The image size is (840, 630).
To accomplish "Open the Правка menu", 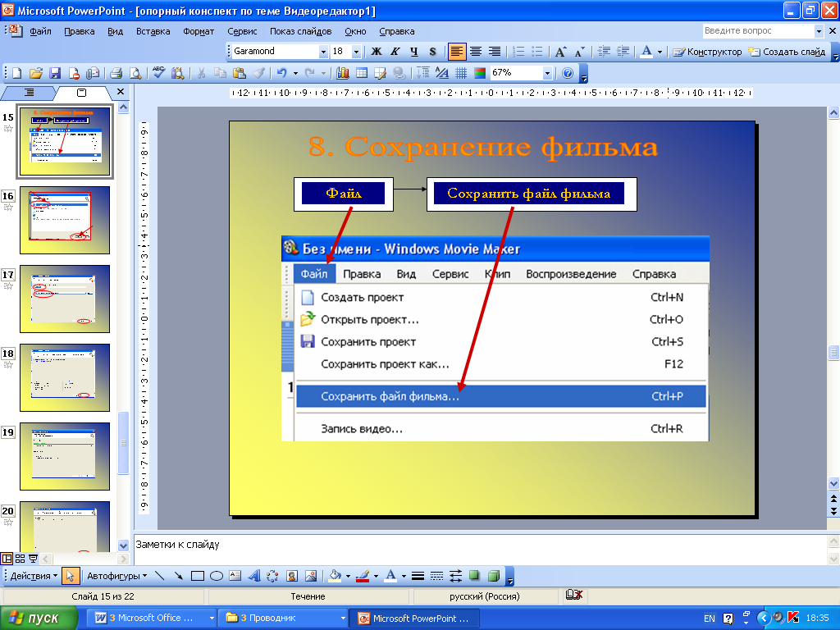I will 80,31.
